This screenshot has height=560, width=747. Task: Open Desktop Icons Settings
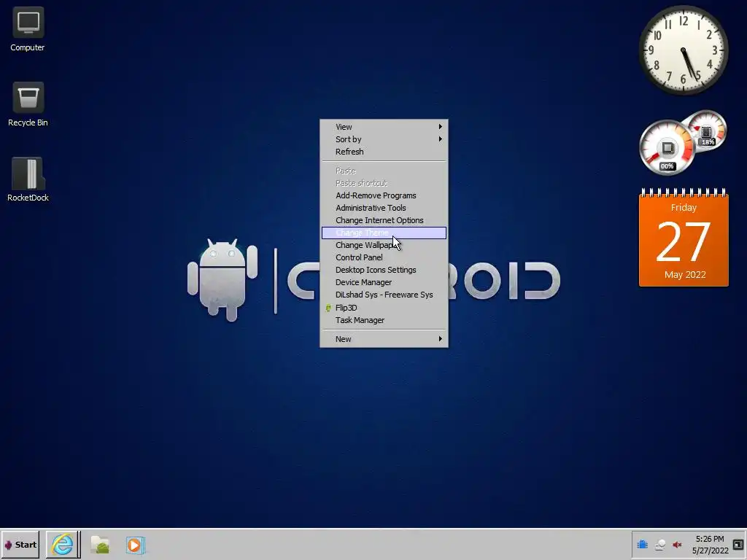(384, 270)
